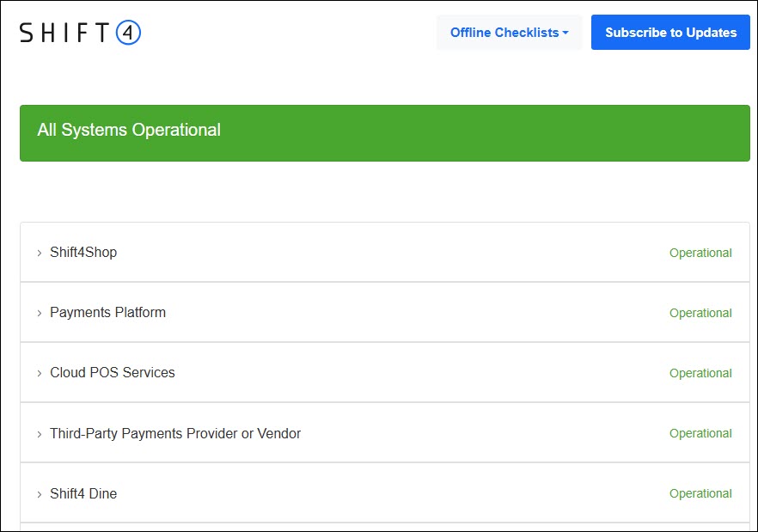Image resolution: width=758 pixels, height=532 pixels.
Task: Click the Payments Platform component name
Action: 107,313
